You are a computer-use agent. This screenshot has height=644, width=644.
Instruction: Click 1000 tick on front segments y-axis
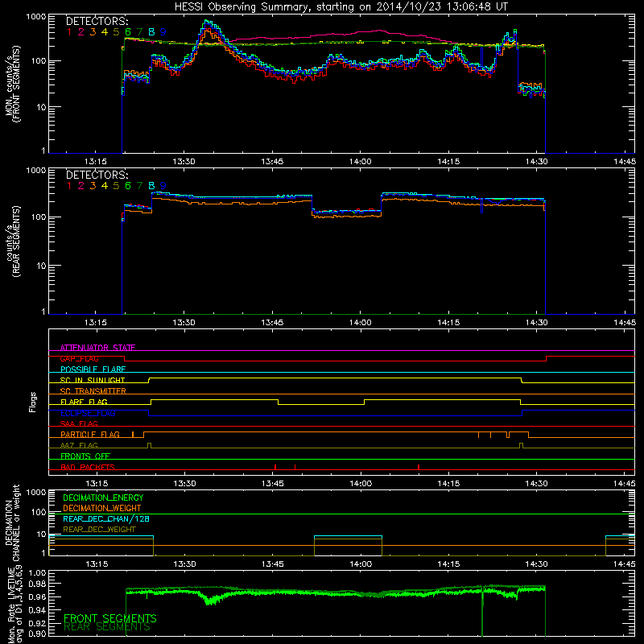[x=36, y=17]
